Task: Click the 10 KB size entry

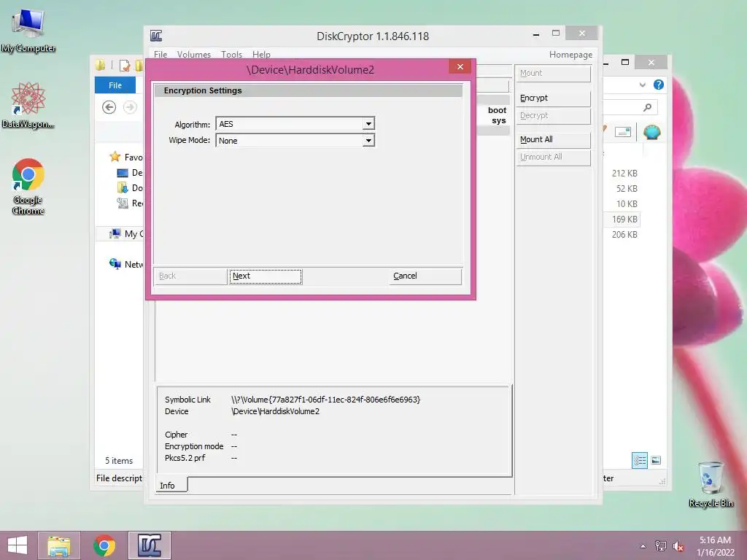Action: click(627, 204)
